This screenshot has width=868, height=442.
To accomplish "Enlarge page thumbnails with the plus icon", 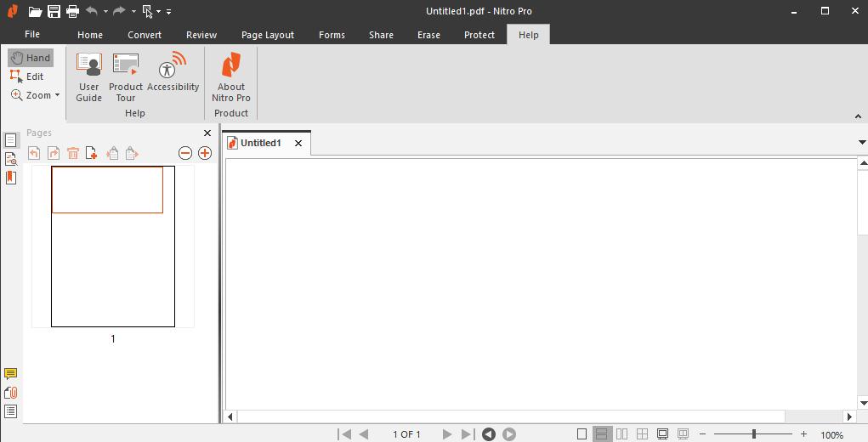I will pos(205,153).
